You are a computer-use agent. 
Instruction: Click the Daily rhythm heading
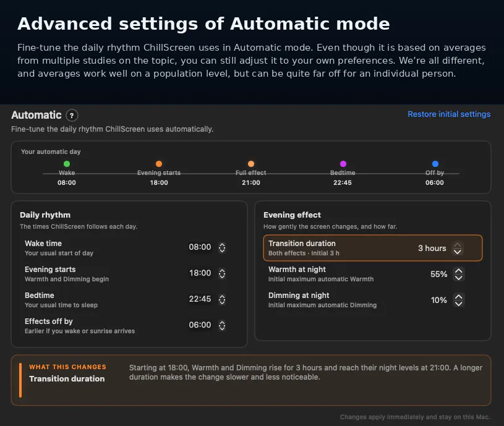45,215
